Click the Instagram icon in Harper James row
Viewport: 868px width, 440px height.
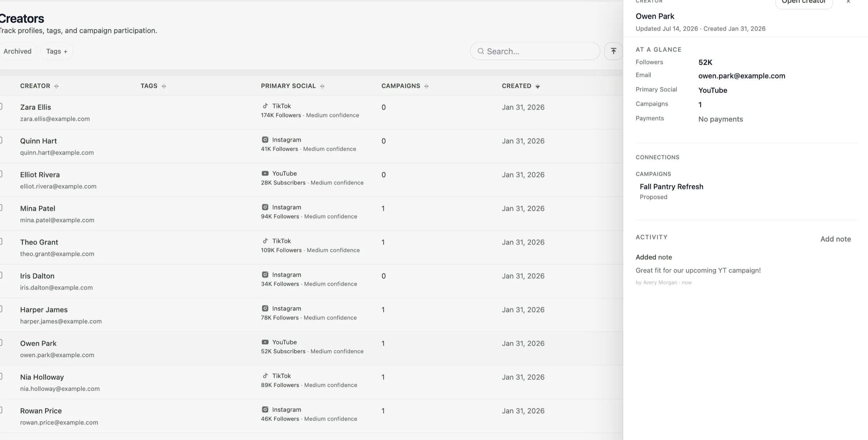(265, 308)
